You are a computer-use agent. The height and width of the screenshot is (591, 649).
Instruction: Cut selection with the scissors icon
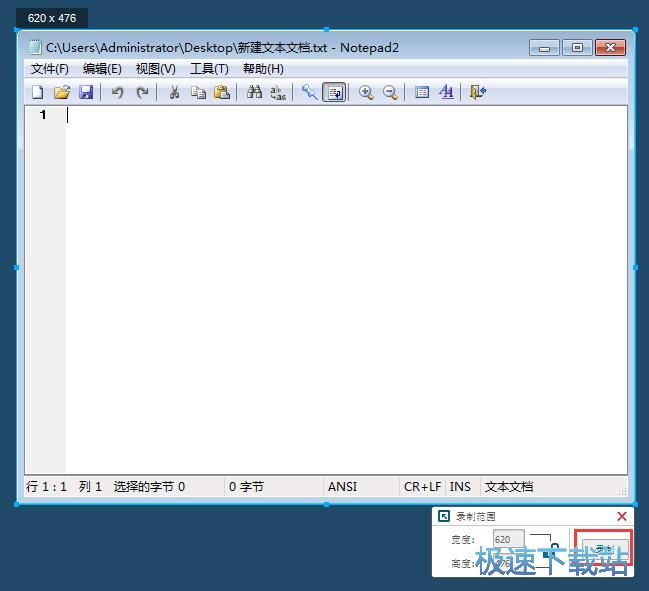point(174,92)
